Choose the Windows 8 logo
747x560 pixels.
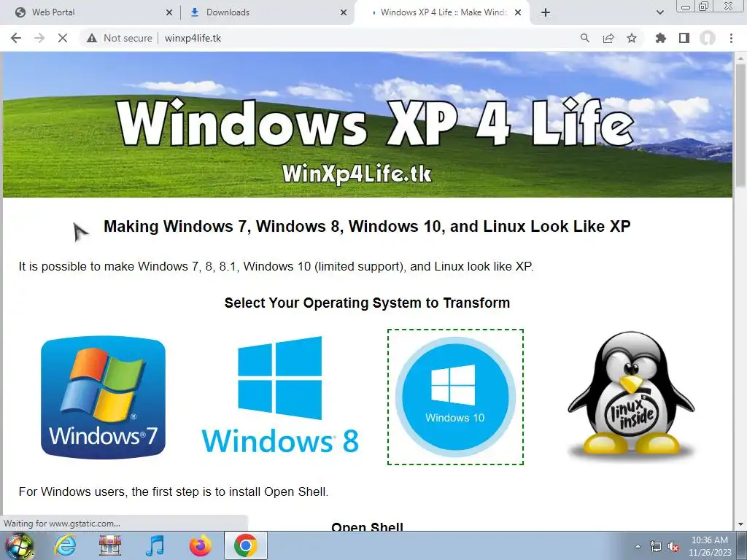coord(280,394)
